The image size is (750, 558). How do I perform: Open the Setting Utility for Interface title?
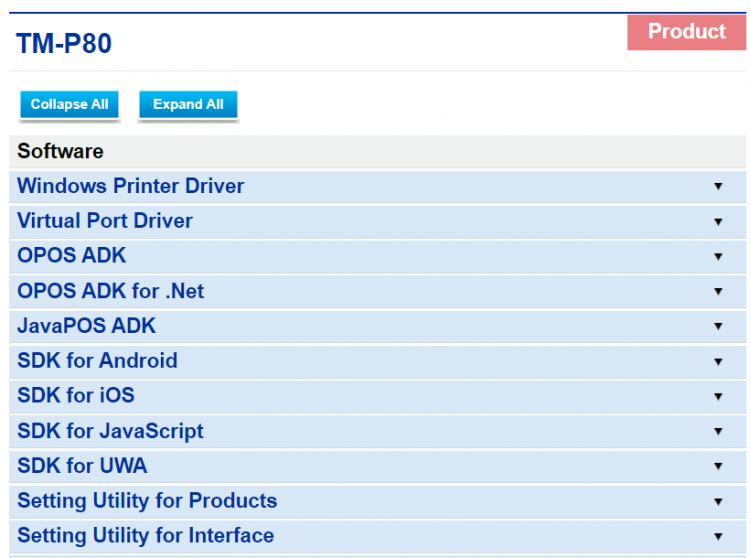pyautogui.click(x=145, y=536)
